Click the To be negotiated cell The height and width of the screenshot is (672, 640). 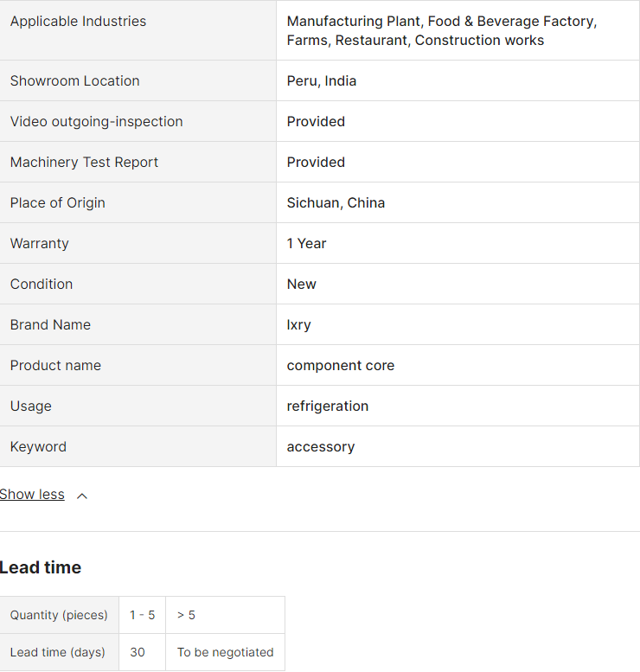pos(225,652)
